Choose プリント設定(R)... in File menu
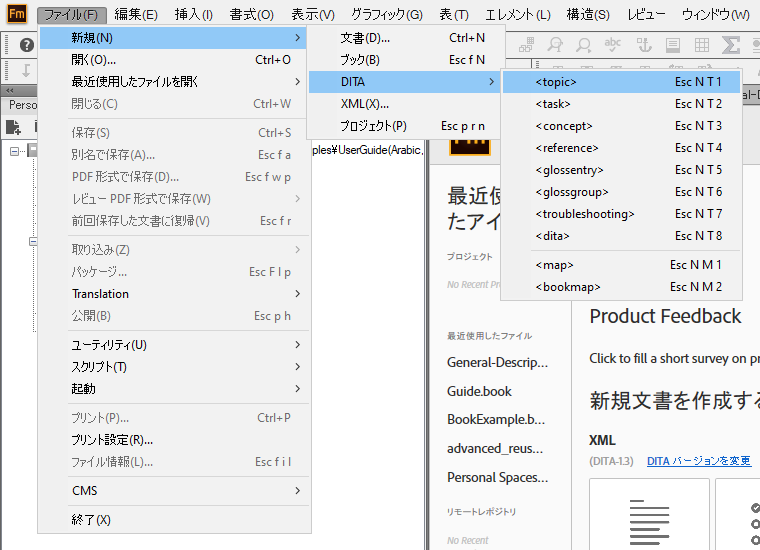This screenshot has width=760, height=550. click(112, 440)
